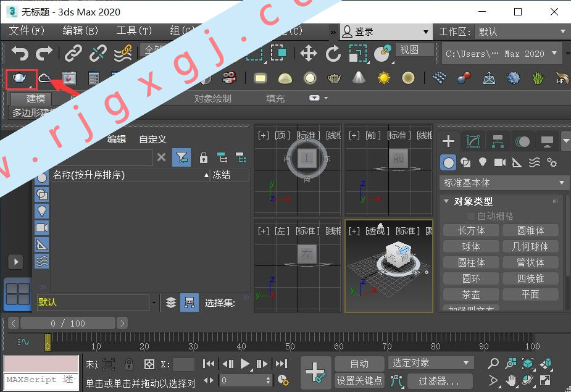Image resolution: width=571 pixels, height=392 pixels.
Task: Toggle the scene explorer display filter funnel
Action: 181,157
